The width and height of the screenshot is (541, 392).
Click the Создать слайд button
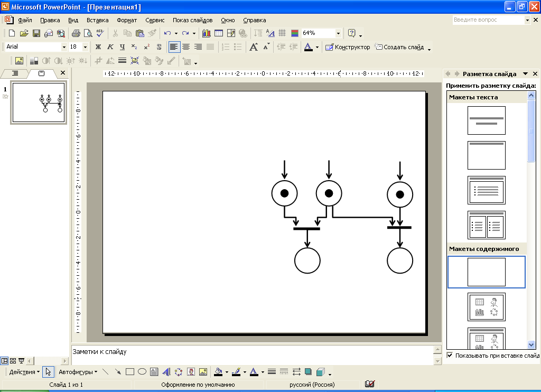pos(399,47)
